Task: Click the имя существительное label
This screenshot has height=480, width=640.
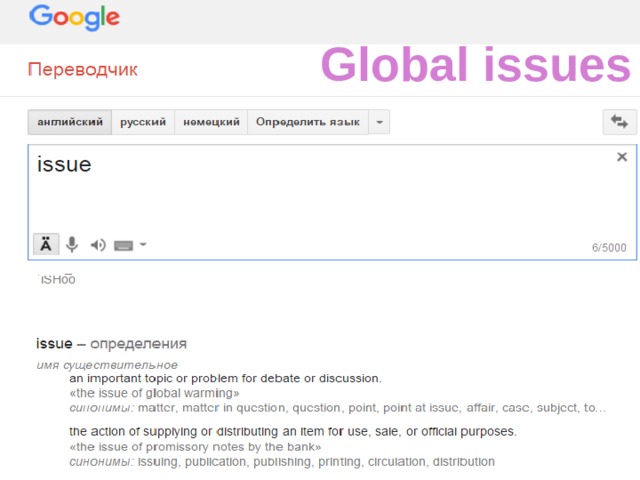Action: click(x=107, y=365)
